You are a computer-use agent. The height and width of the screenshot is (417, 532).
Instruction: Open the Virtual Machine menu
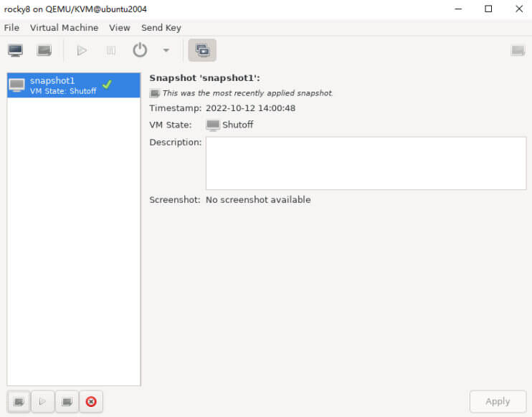pos(64,28)
